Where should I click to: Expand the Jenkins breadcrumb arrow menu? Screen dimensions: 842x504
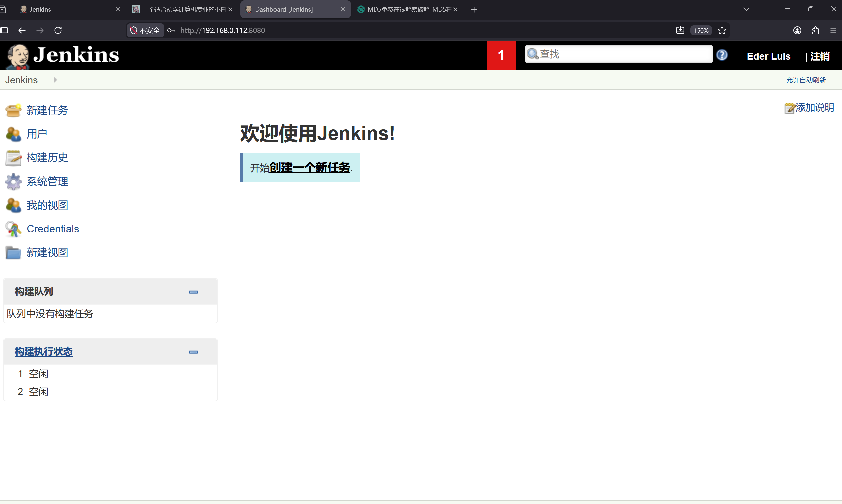pyautogui.click(x=55, y=80)
